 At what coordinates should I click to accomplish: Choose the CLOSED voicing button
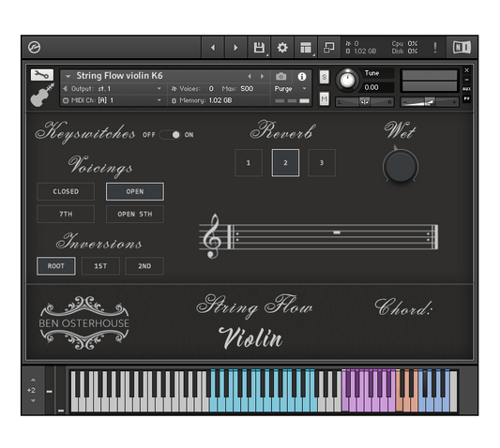pyautogui.click(x=66, y=191)
